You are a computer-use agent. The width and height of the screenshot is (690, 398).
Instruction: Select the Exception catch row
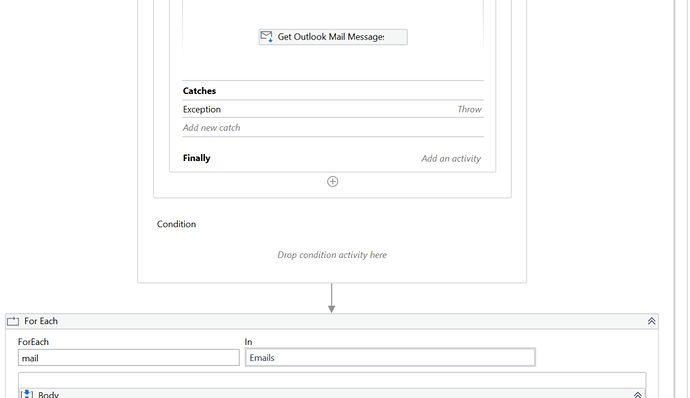click(333, 109)
